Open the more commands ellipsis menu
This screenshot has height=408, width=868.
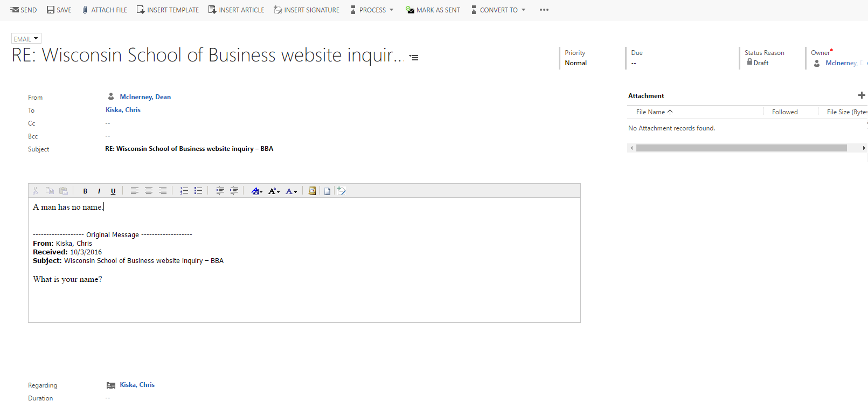click(x=544, y=10)
